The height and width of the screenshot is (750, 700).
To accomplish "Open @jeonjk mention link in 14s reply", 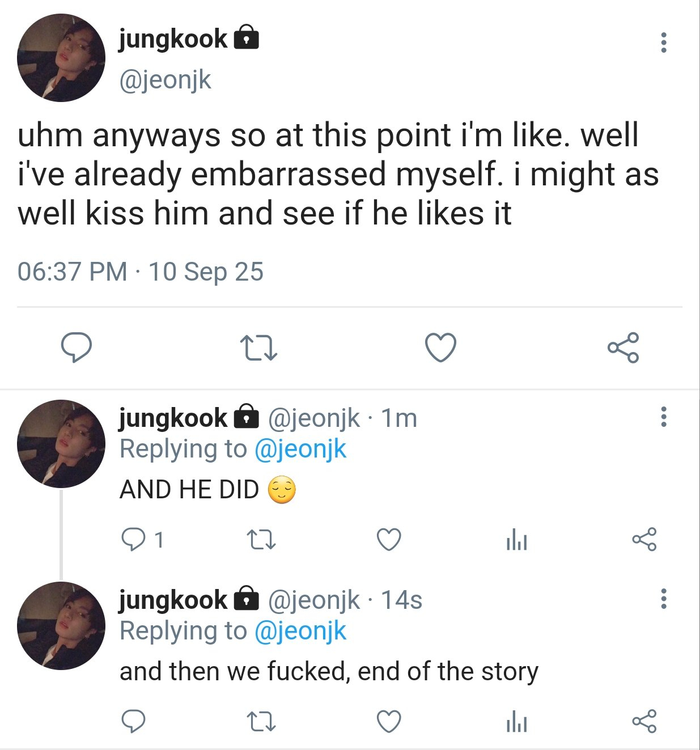I will click(300, 631).
